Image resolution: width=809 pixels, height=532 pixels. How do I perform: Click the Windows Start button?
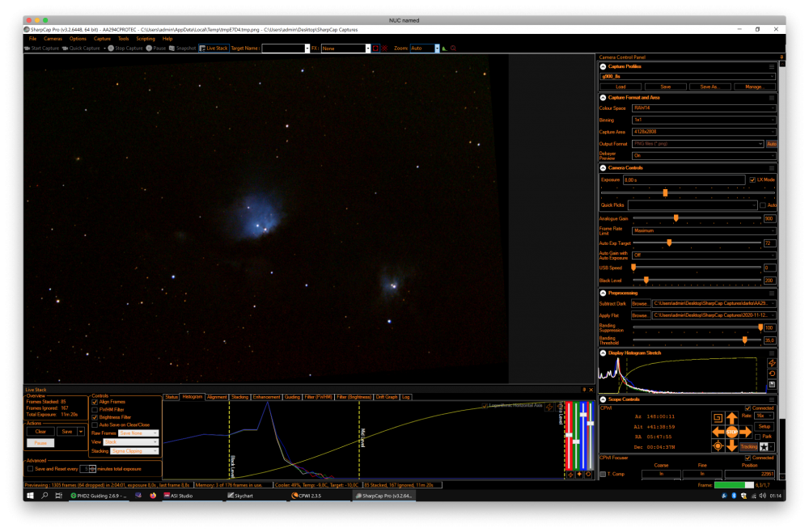pos(31,496)
